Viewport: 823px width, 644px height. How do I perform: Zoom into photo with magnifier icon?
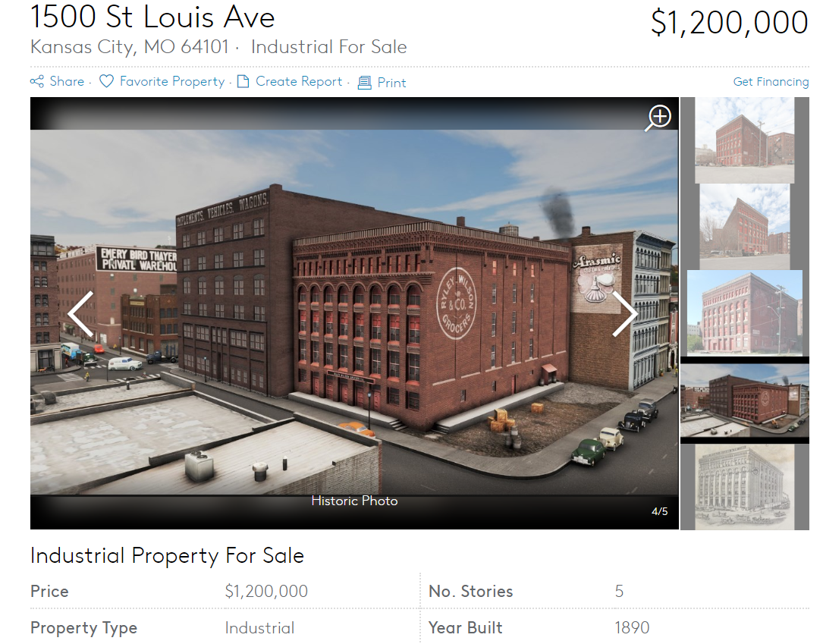click(x=658, y=118)
